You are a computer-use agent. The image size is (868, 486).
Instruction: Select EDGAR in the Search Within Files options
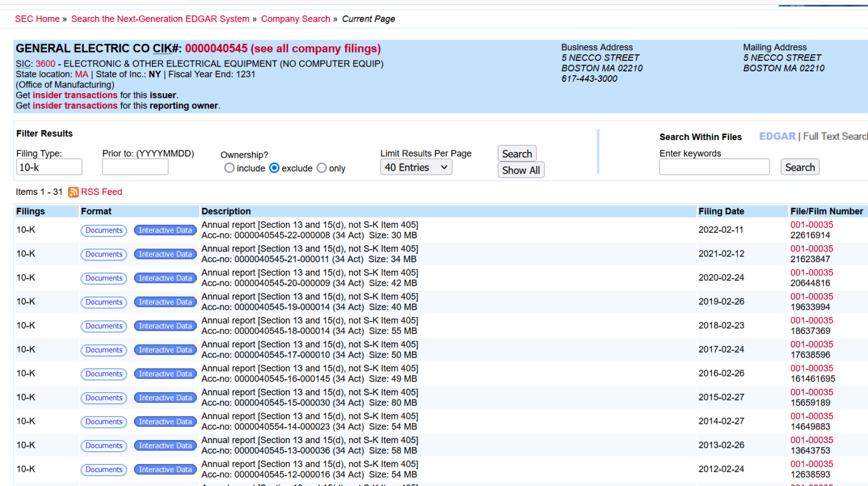777,136
